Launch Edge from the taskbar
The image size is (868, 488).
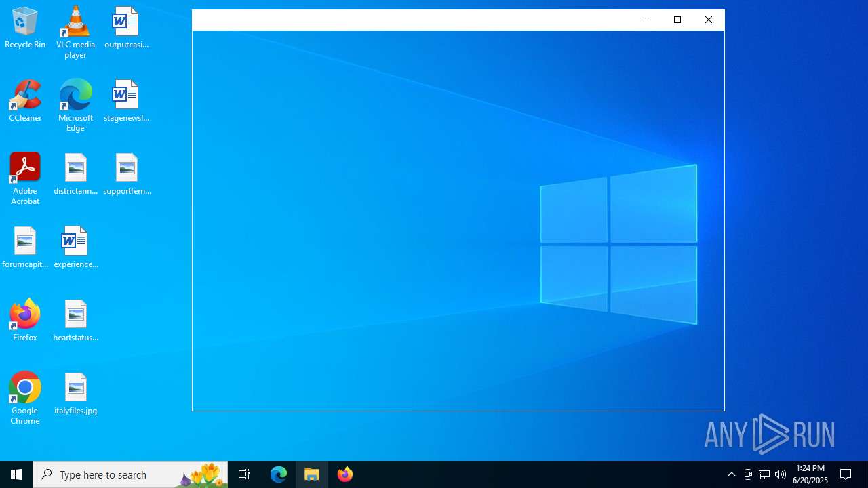pos(279,474)
